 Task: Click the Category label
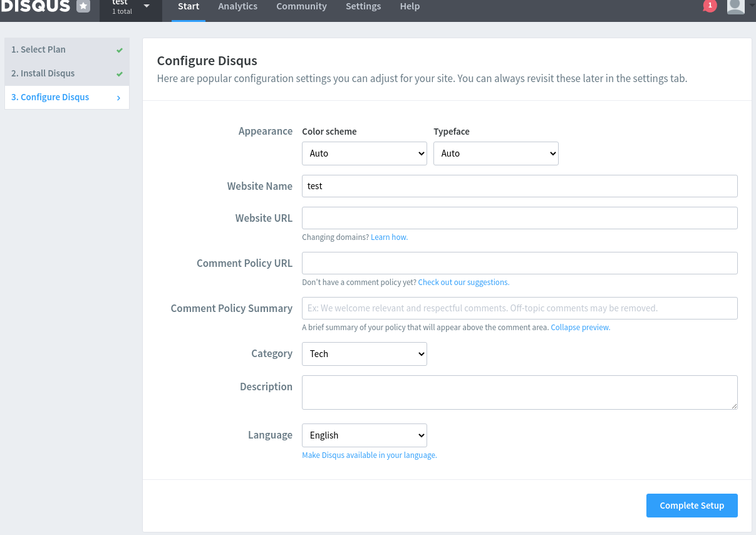[x=272, y=353]
